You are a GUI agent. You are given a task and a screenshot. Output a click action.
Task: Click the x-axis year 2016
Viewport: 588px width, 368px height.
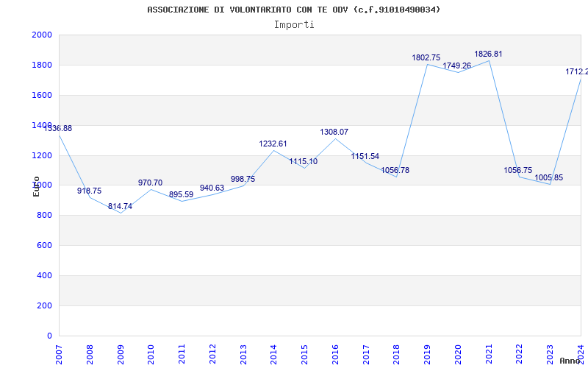coord(335,355)
